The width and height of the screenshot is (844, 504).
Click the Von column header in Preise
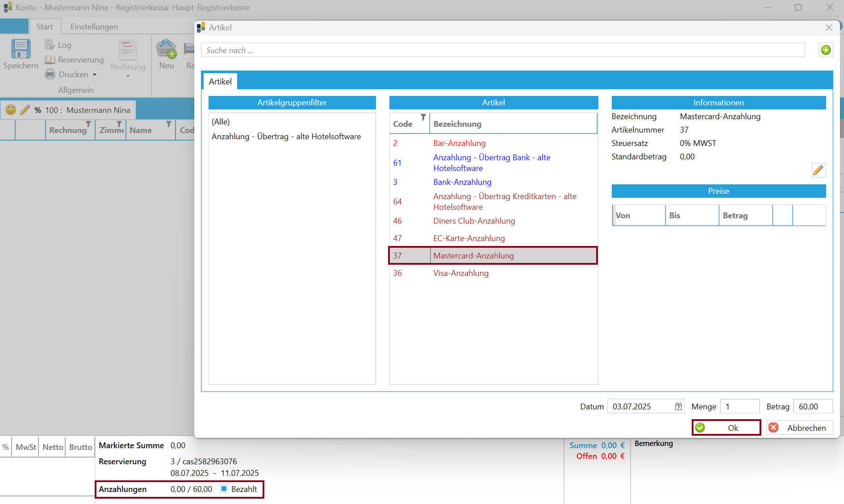[x=639, y=215]
